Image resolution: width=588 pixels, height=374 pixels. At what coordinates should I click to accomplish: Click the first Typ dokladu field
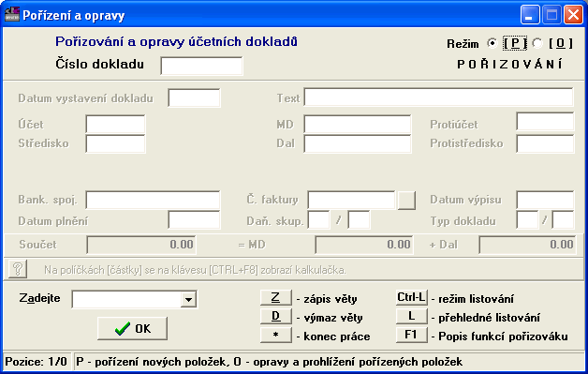(527, 219)
